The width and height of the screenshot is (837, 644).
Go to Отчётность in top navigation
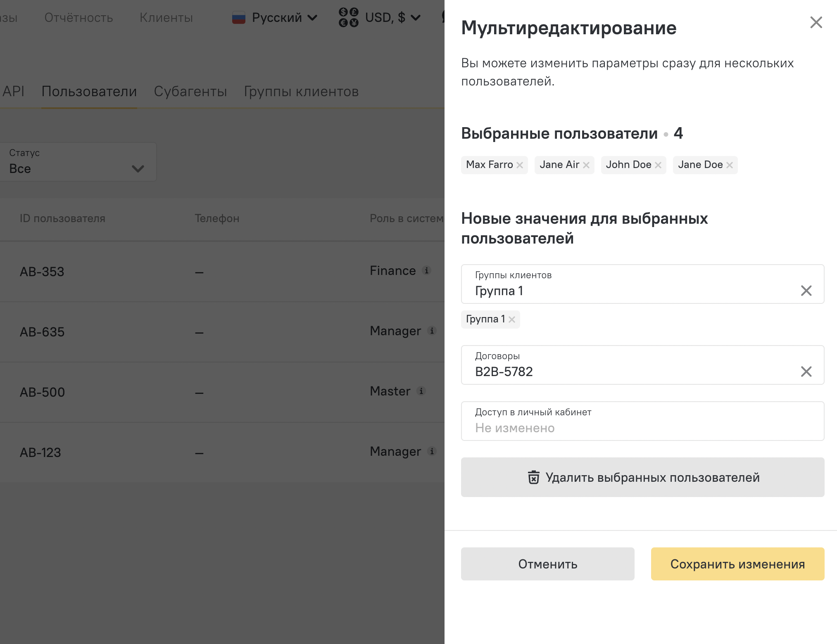click(x=78, y=17)
